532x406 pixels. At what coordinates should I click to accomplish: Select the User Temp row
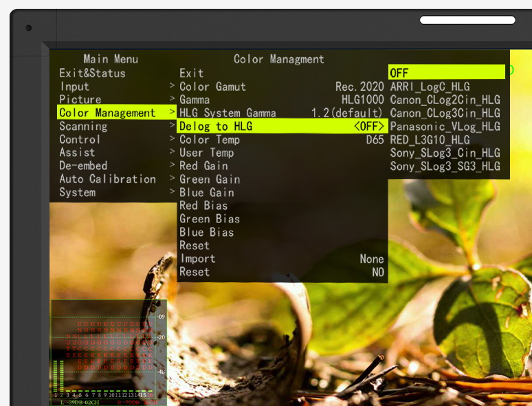pyautogui.click(x=282, y=153)
